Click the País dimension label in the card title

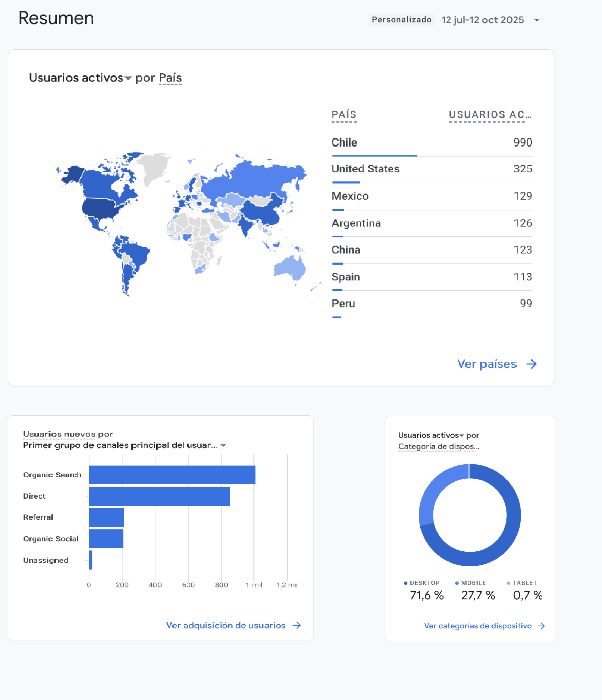tap(170, 78)
